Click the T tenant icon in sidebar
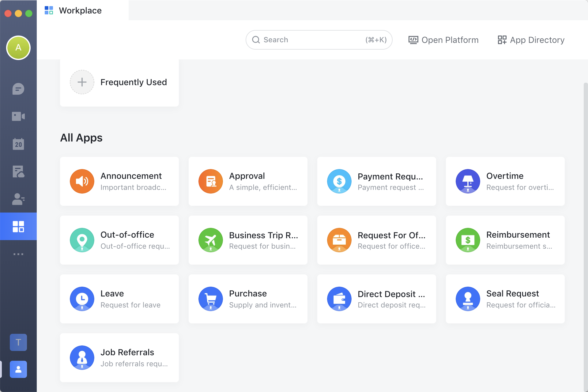The height and width of the screenshot is (392, 588). (x=18, y=342)
